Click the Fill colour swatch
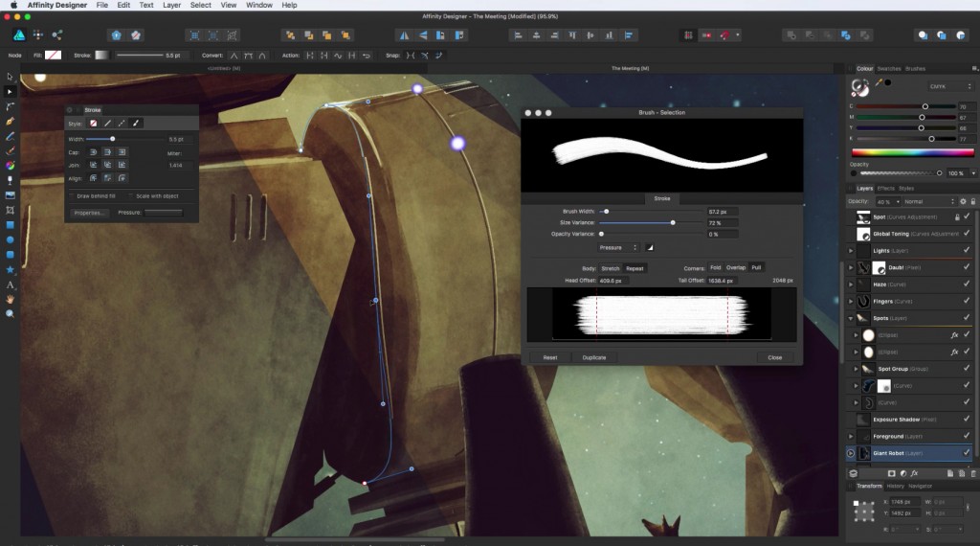980x546 pixels. point(54,55)
